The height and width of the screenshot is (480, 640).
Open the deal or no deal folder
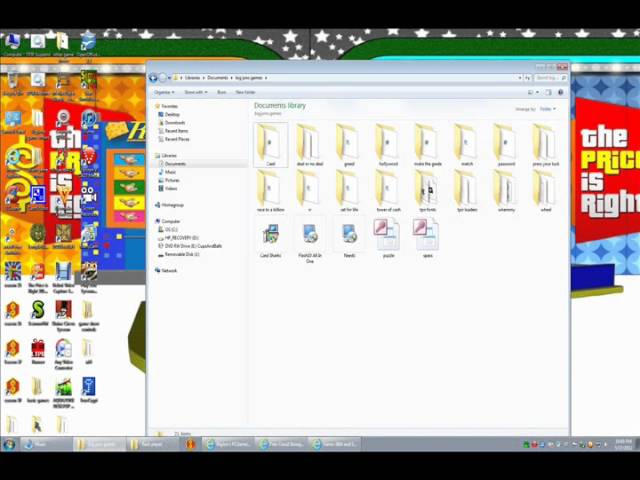309,145
